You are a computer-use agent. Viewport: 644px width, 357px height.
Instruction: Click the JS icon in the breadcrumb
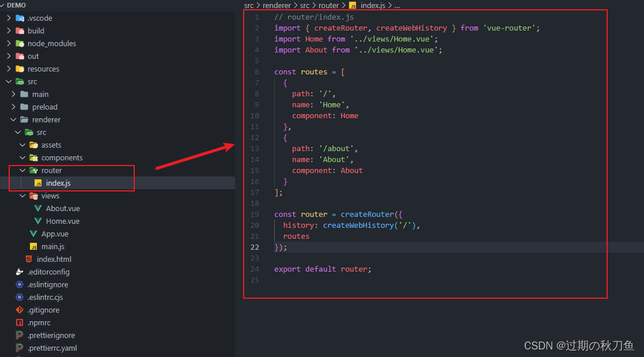coord(353,6)
